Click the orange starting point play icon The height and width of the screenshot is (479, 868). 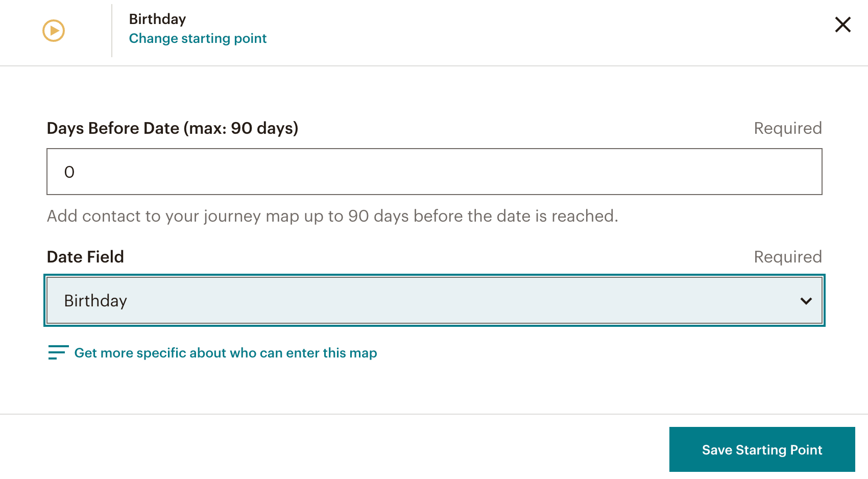pyautogui.click(x=54, y=31)
